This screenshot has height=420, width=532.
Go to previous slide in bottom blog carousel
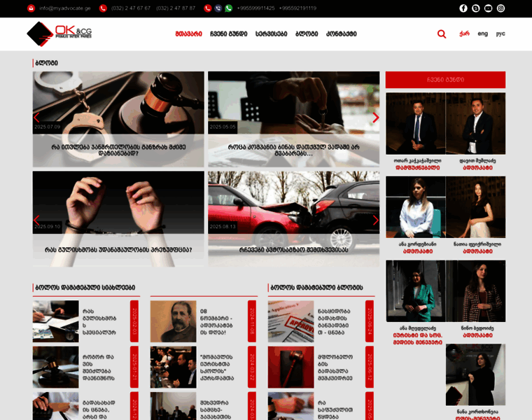pos(36,220)
